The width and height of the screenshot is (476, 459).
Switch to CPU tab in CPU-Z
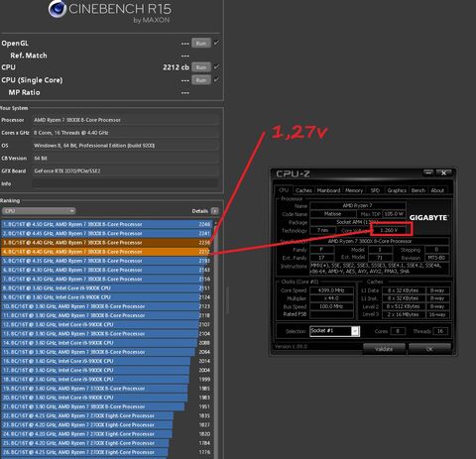point(284,190)
